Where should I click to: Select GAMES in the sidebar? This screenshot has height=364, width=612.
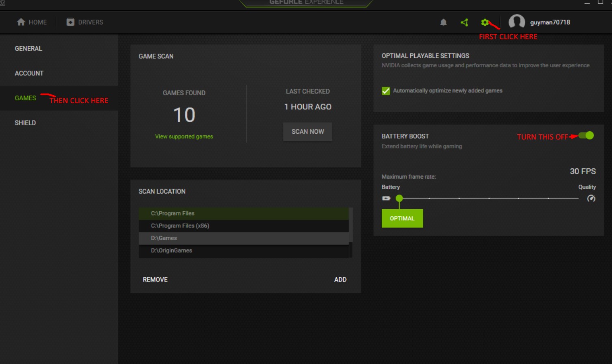[x=26, y=98]
